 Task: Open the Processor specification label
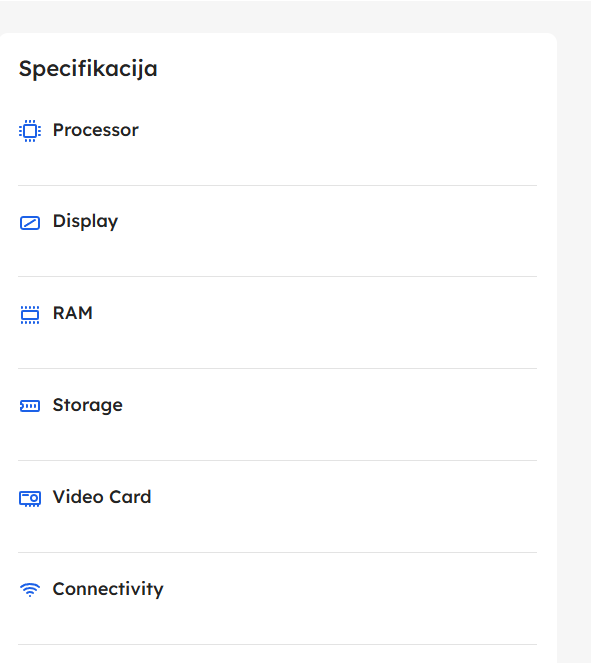click(96, 130)
